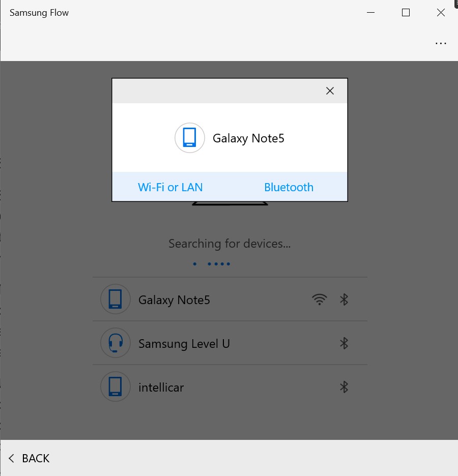
Task: Choose Bluetooth connection method in the dialog
Action: pos(289,187)
